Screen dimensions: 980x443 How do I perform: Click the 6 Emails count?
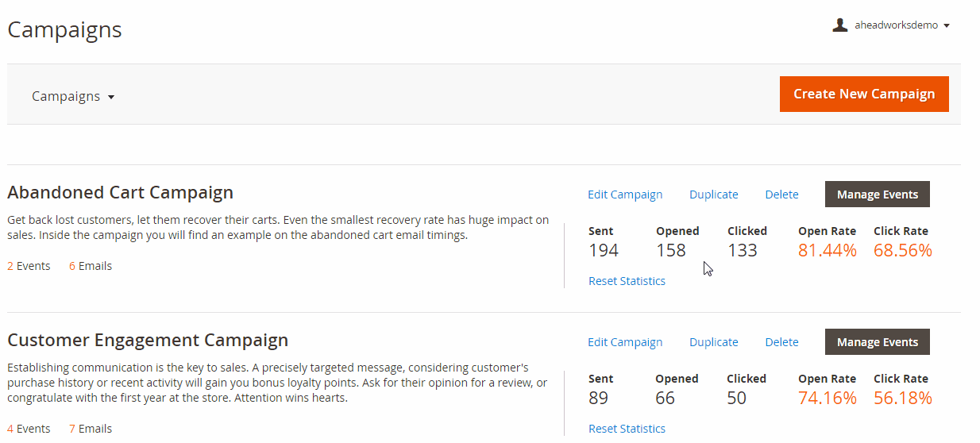point(91,266)
